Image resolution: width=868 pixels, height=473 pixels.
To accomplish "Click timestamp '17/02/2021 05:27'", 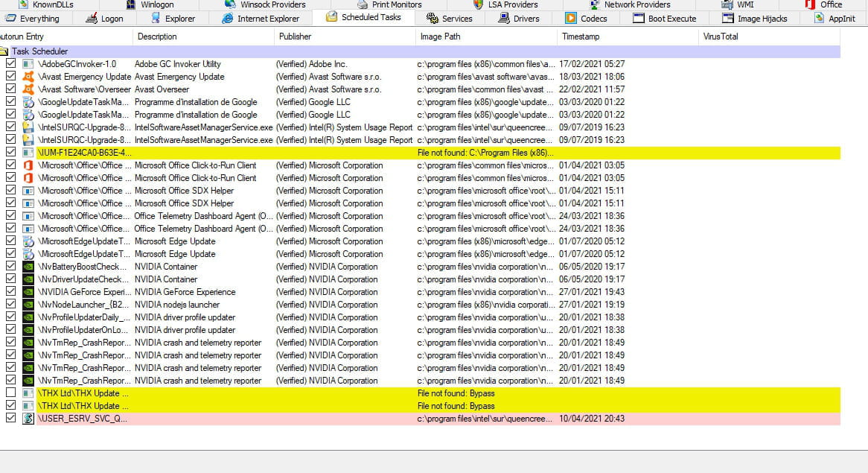I will 592,64.
